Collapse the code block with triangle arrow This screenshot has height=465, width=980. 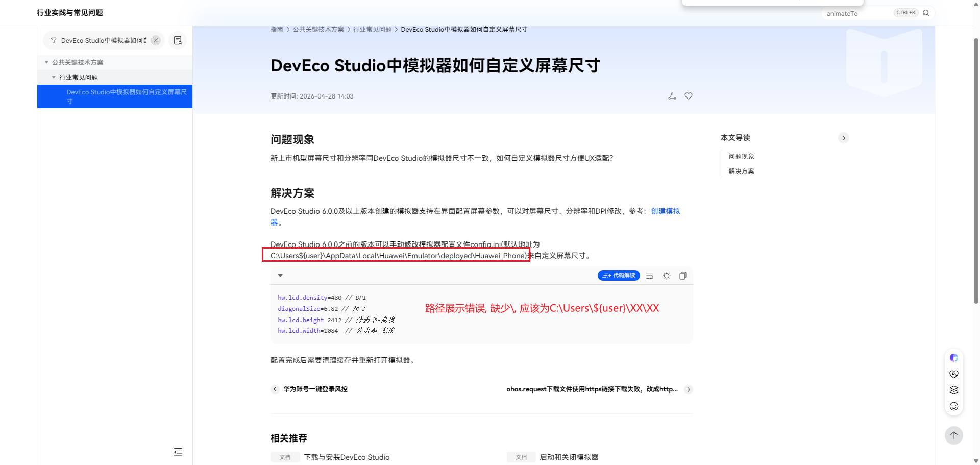click(x=280, y=275)
